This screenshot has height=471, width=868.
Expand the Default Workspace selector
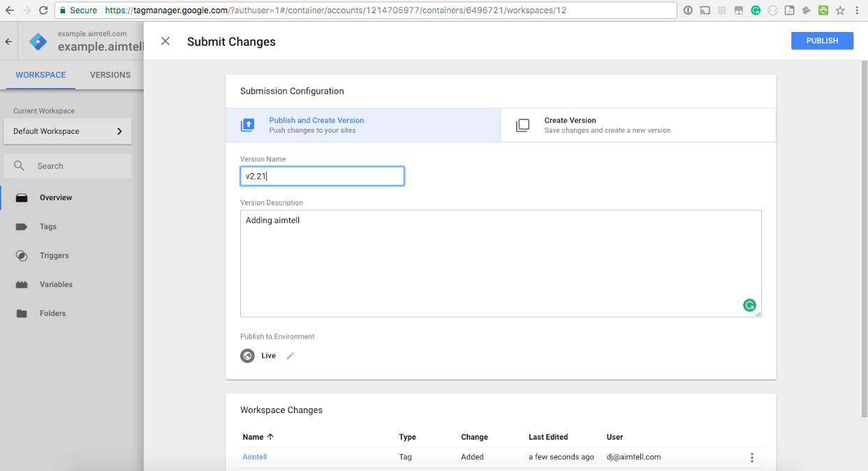click(x=67, y=131)
